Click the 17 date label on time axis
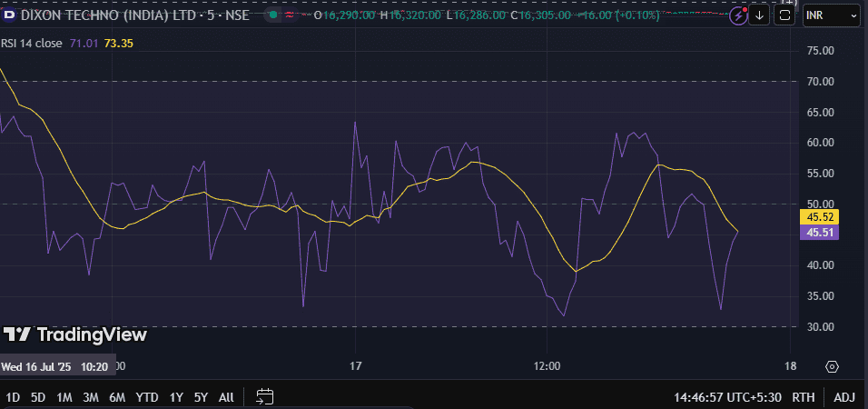 click(355, 366)
